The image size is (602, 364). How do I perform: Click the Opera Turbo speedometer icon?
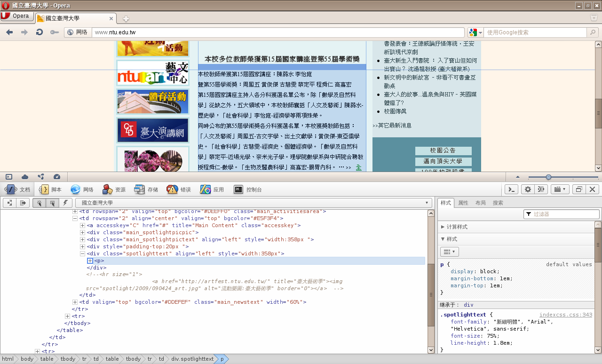pyautogui.click(x=57, y=177)
